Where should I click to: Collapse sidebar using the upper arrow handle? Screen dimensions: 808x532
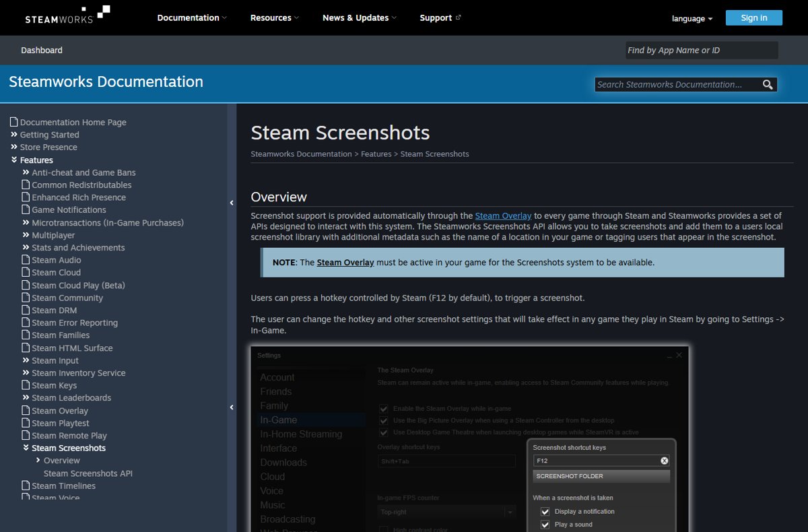pyautogui.click(x=232, y=203)
